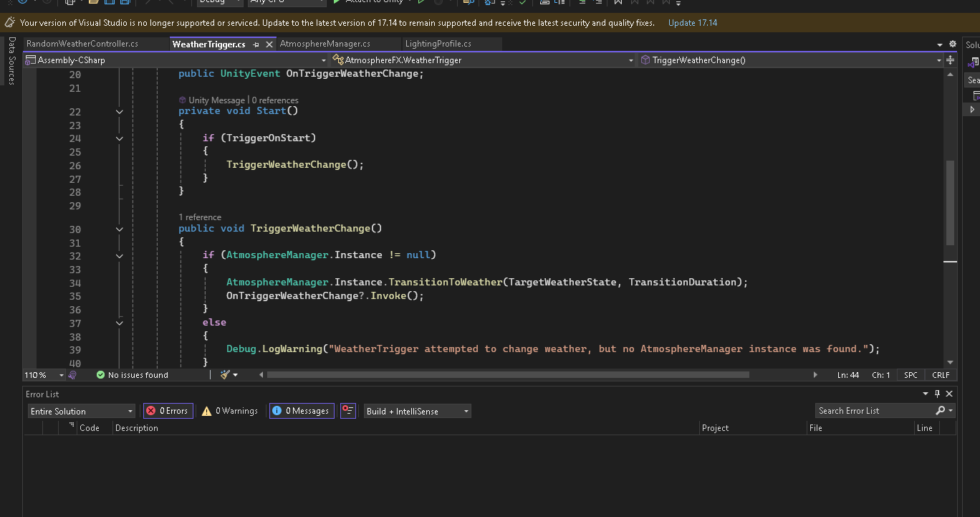Click the split editor window icon
Image resolution: width=980 pixels, height=517 pixels.
pyautogui.click(x=951, y=60)
